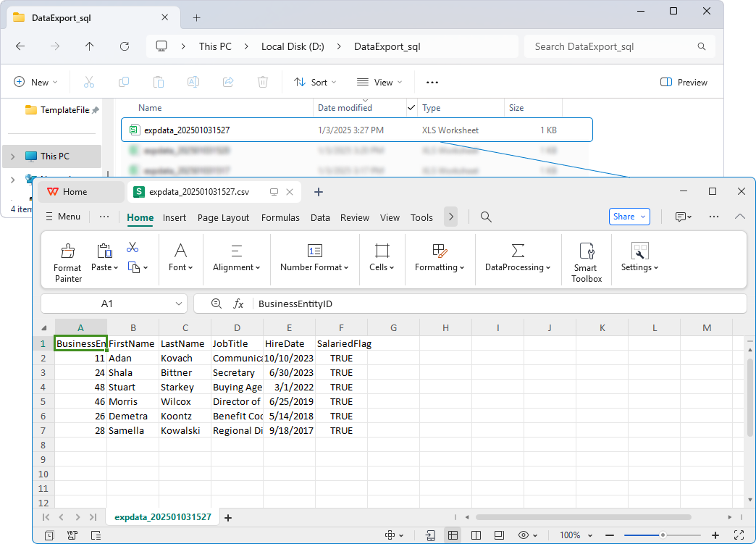Open a new WPS tab with plus

tap(318, 192)
